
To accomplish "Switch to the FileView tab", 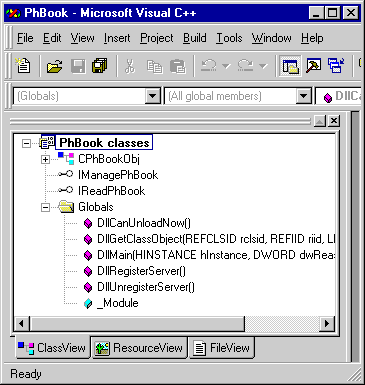I will click(x=222, y=348).
